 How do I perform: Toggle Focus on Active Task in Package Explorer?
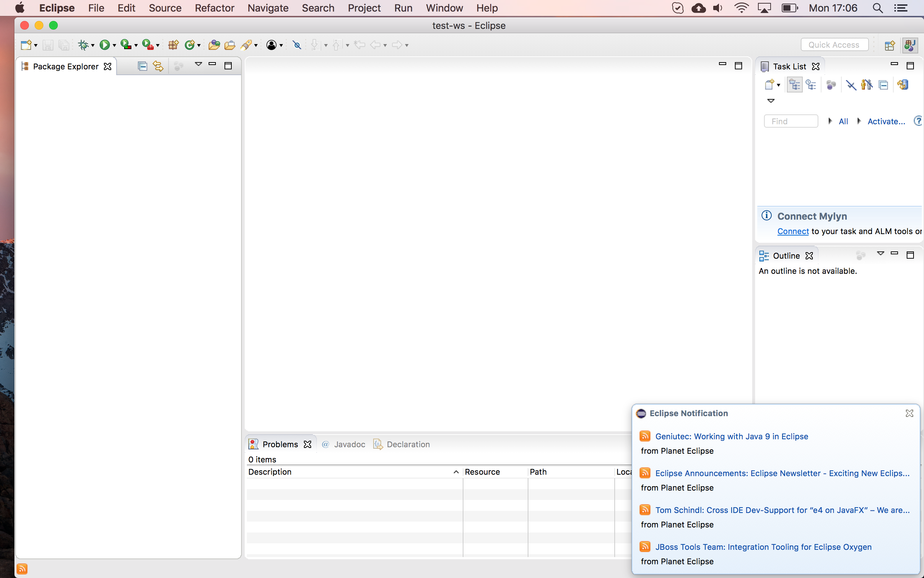(178, 66)
